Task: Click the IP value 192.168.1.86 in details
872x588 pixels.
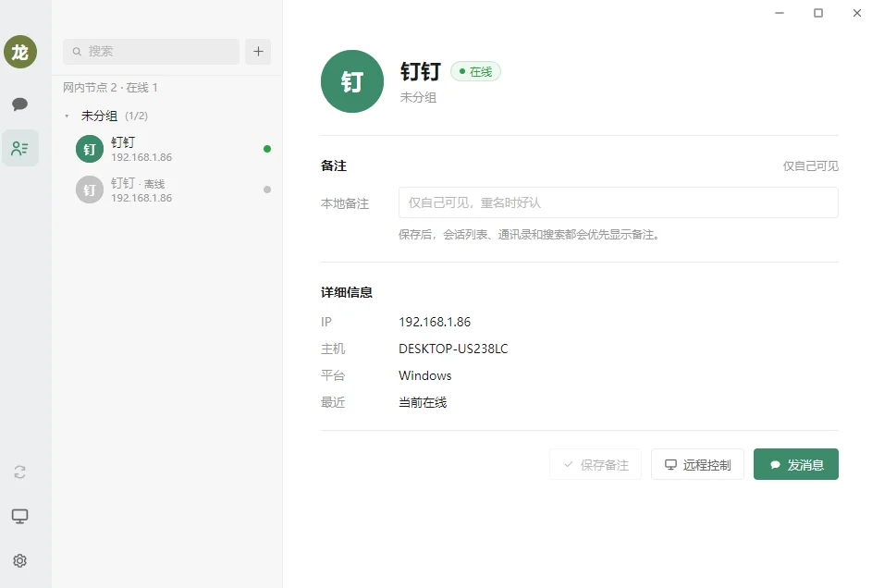Action: pyautogui.click(x=435, y=323)
